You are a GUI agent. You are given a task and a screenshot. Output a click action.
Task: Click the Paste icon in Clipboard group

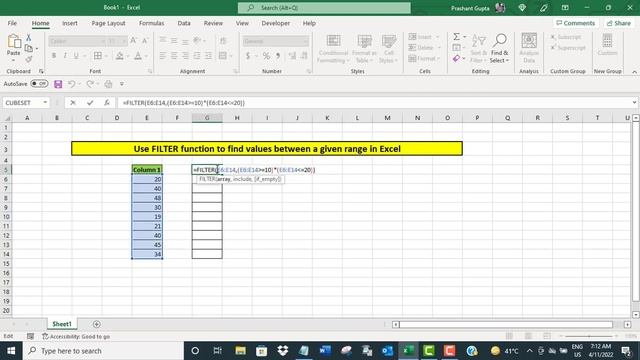click(13, 41)
